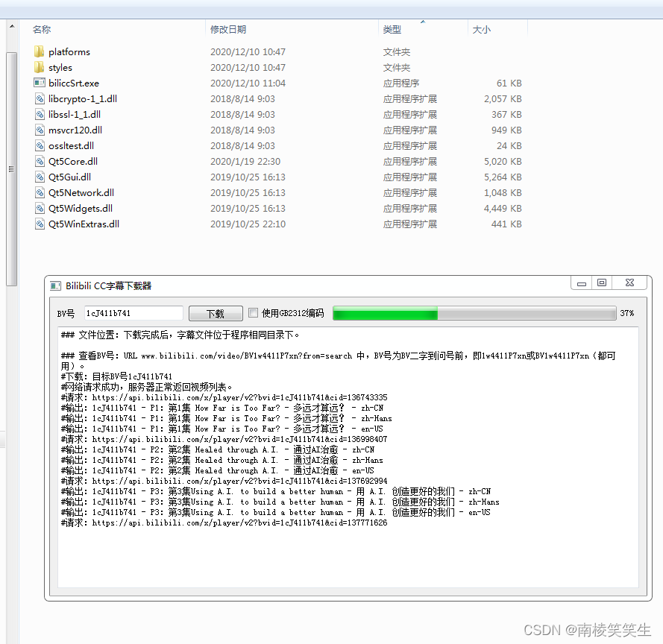Select the styles folder icon

pyautogui.click(x=39, y=67)
